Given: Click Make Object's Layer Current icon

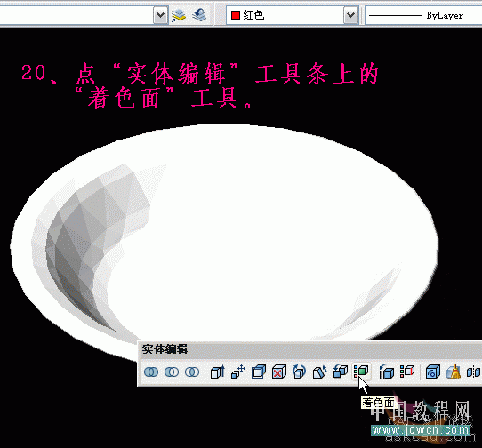Looking at the screenshot, I should tap(179, 15).
